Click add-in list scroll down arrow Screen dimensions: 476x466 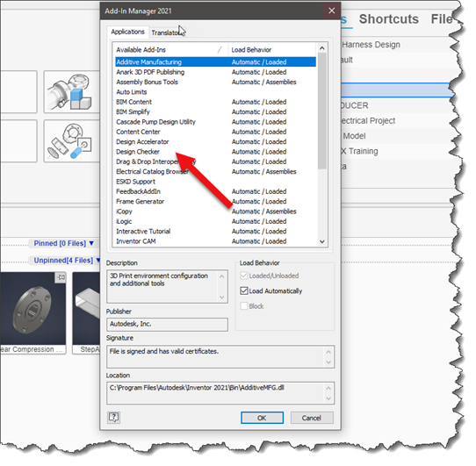(322, 242)
